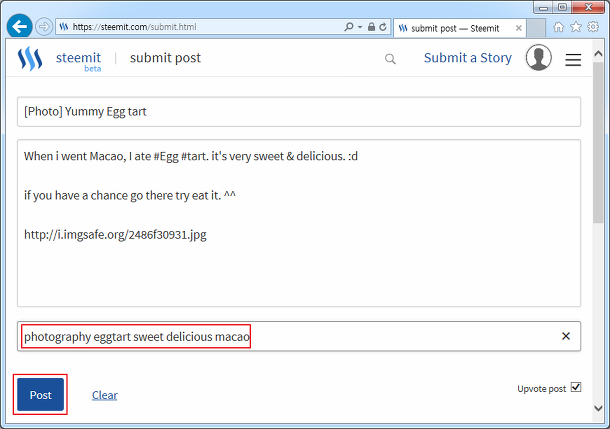Open the Submit a Story link

[467, 58]
